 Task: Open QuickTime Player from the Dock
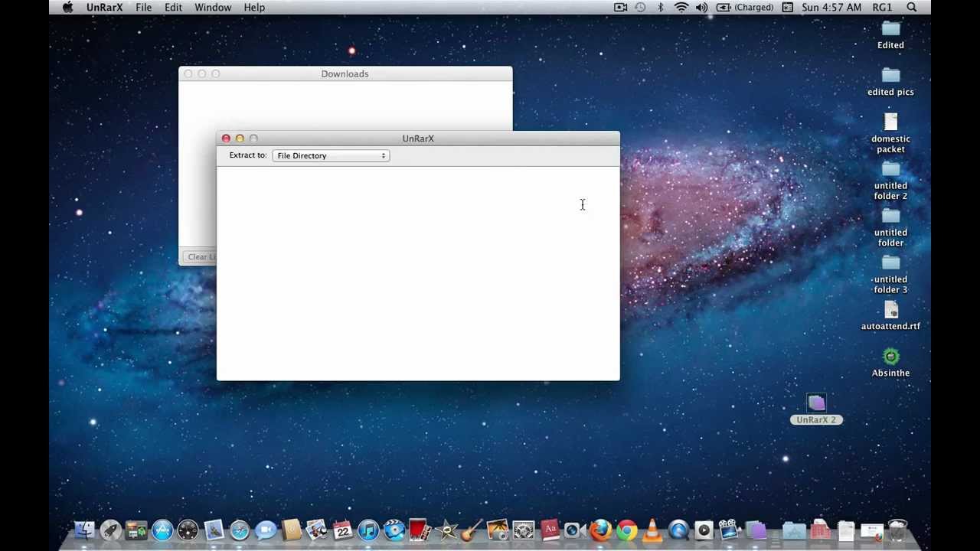point(678,530)
